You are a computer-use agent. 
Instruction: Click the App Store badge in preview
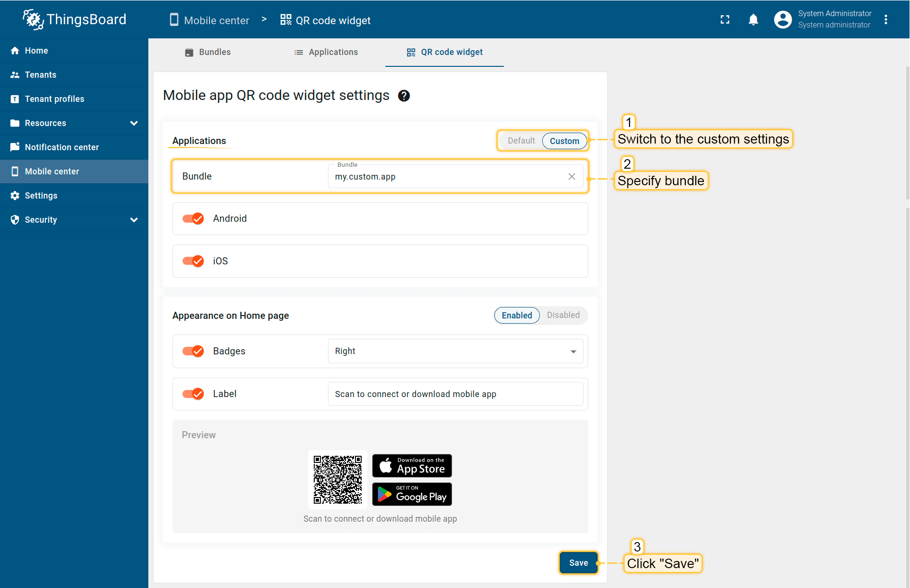click(x=411, y=466)
